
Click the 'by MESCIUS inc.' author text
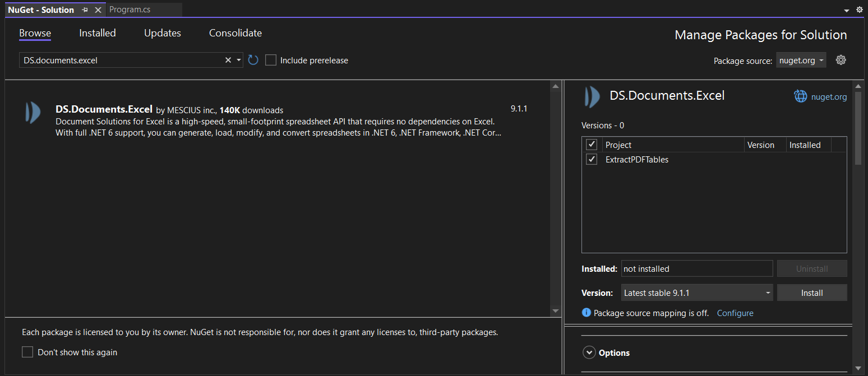coord(186,110)
